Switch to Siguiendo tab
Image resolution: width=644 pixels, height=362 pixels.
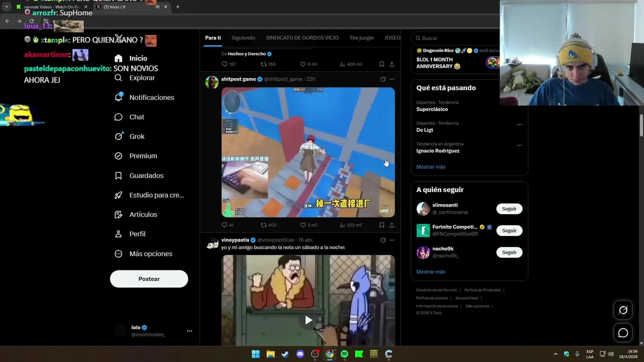click(x=244, y=38)
